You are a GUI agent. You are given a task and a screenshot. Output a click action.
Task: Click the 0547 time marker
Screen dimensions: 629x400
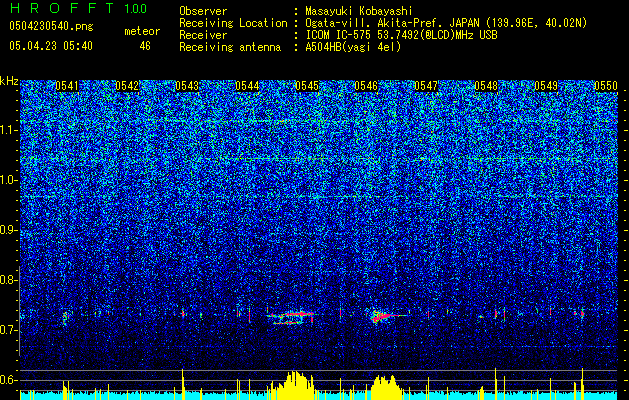(x=426, y=86)
